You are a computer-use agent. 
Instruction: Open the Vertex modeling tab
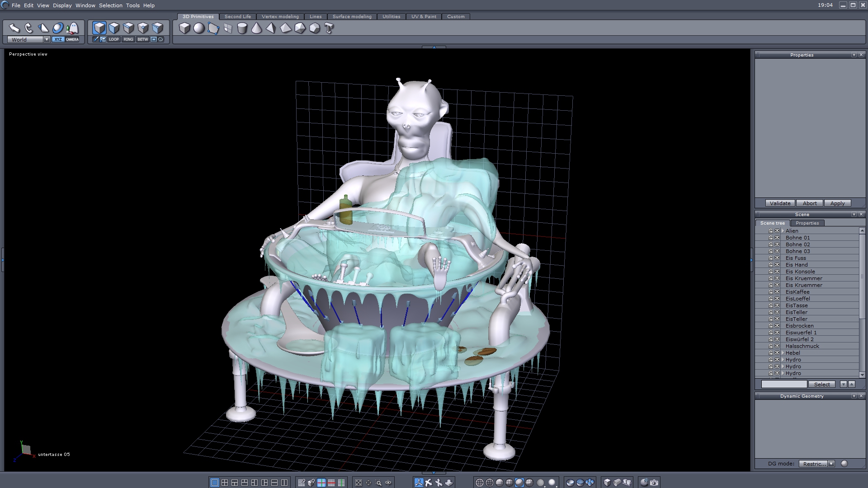(x=280, y=17)
